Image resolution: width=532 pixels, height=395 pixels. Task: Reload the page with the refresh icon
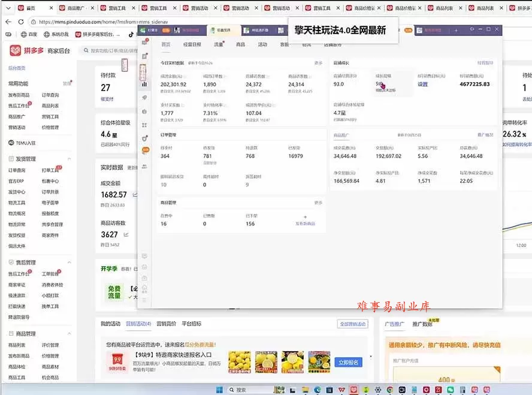coord(21,22)
